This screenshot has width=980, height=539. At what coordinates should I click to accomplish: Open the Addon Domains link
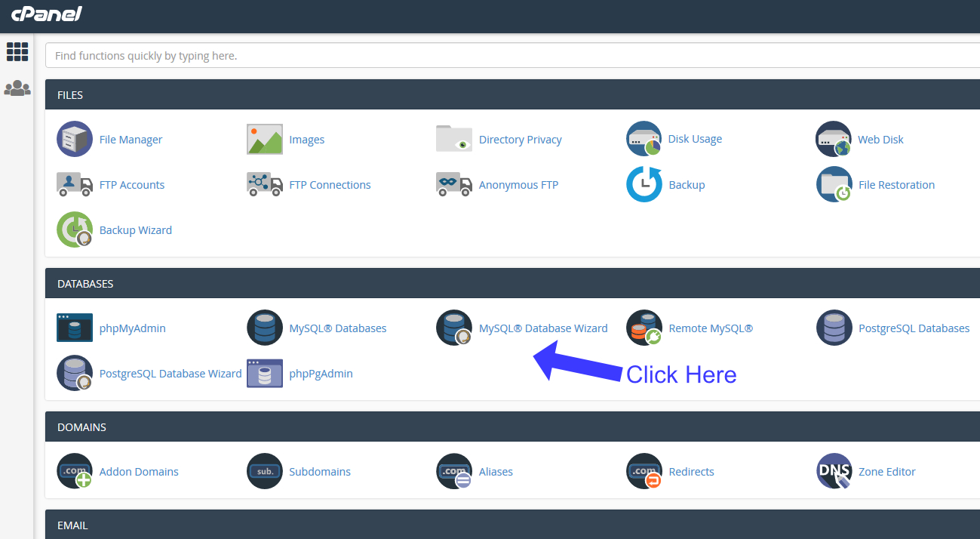[x=139, y=472]
